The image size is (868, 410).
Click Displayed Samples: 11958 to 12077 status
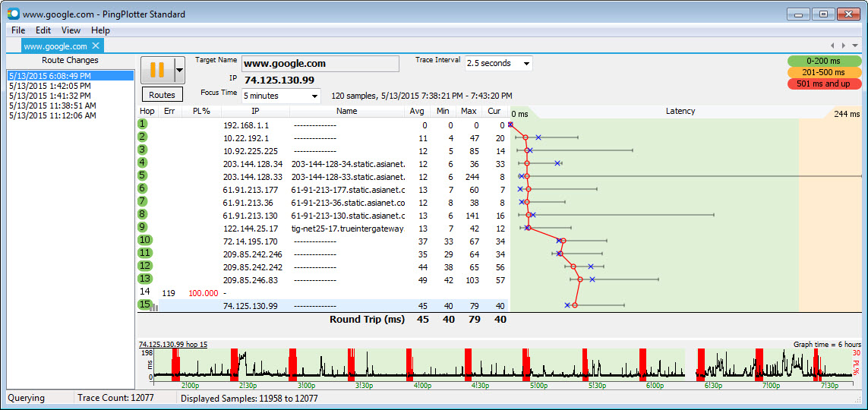[249, 398]
